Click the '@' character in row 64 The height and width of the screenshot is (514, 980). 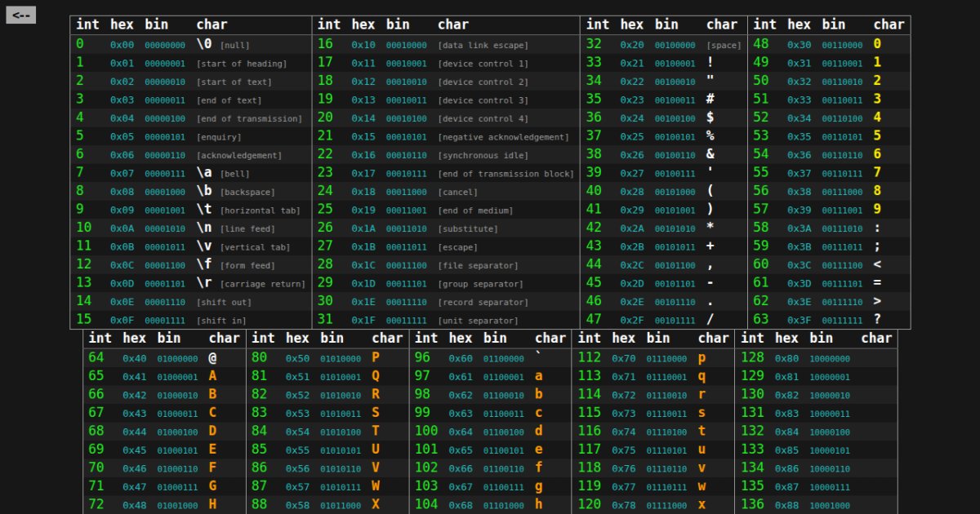pyautogui.click(x=212, y=357)
